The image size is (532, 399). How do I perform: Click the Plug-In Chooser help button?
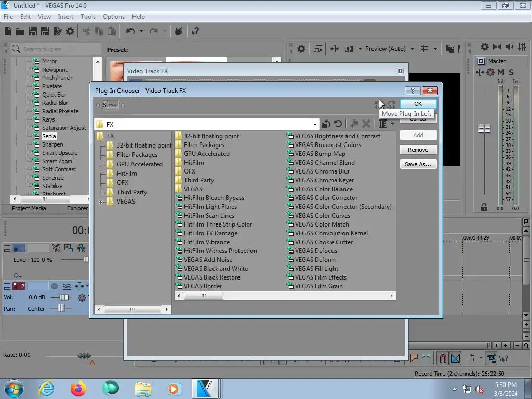click(x=413, y=90)
